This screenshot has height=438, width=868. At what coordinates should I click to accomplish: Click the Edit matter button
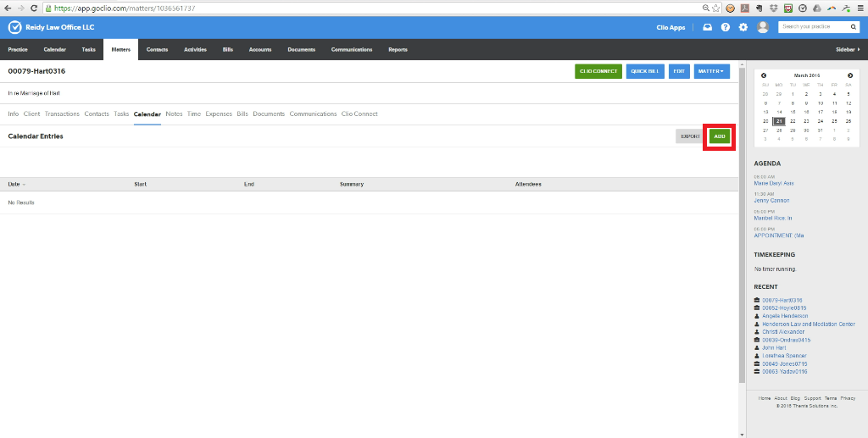point(679,71)
